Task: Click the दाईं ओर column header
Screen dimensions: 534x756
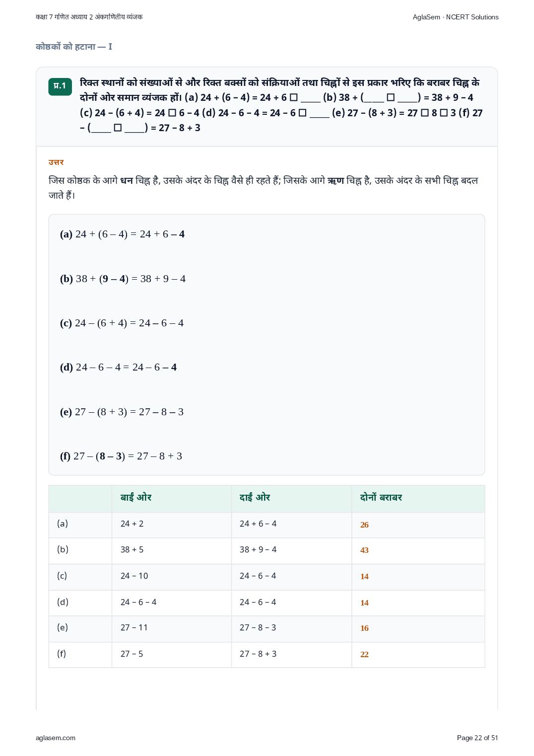Action: (255, 498)
